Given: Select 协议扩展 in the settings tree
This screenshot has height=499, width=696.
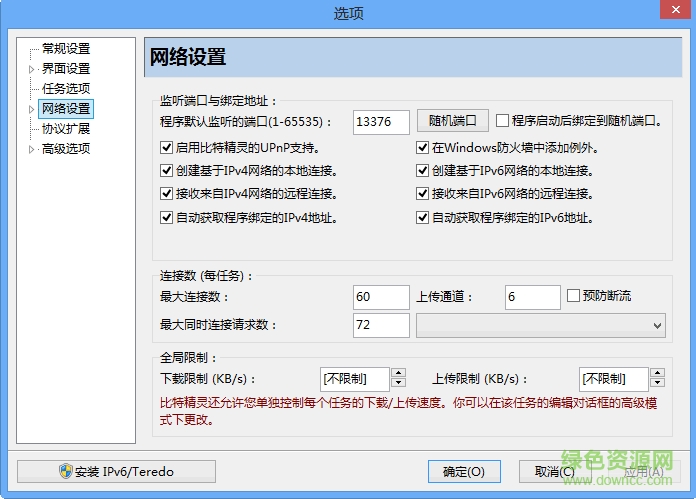Looking at the screenshot, I should [66, 129].
